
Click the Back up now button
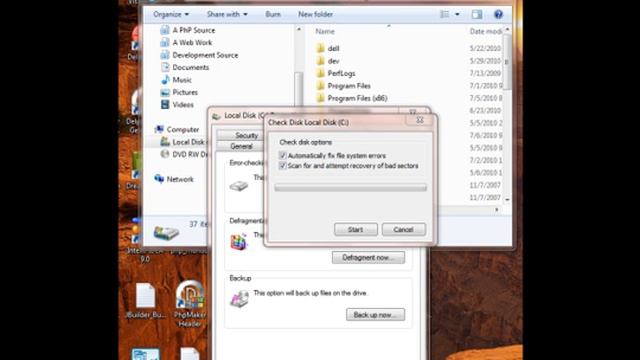coord(376,315)
